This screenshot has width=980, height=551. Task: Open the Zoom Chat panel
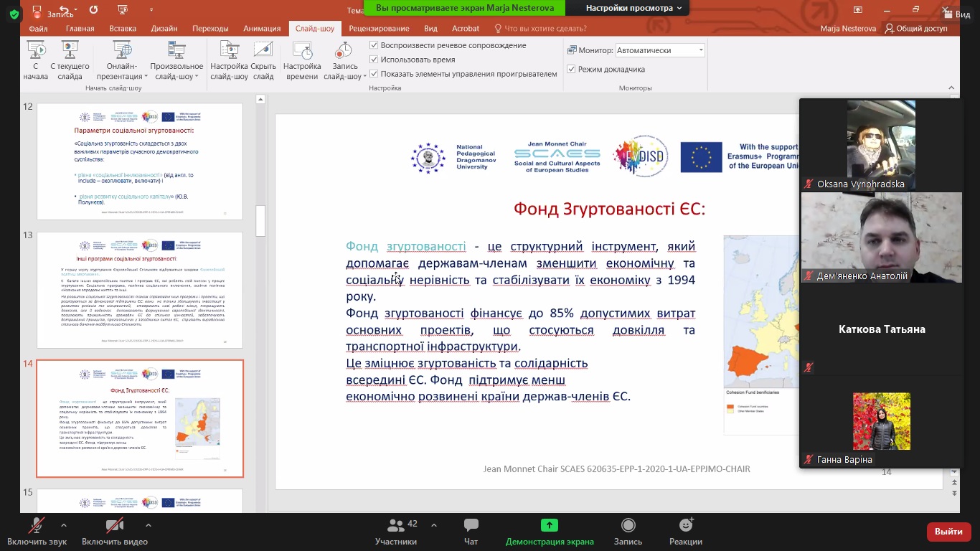tap(471, 532)
